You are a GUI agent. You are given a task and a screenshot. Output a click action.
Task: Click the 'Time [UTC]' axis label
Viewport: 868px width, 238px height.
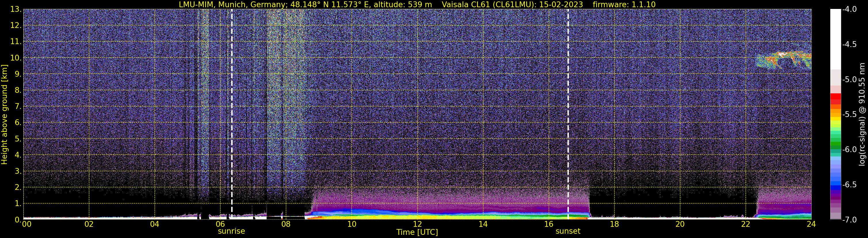pos(417,232)
